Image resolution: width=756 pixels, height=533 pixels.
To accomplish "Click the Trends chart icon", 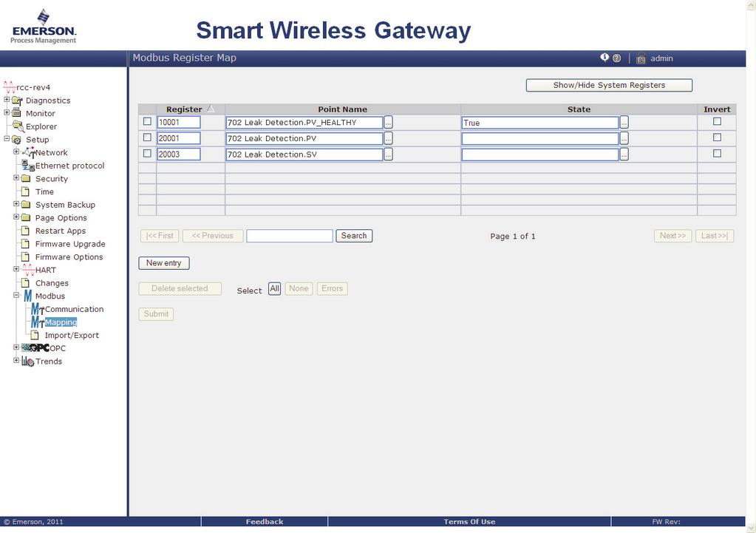I will [27, 361].
